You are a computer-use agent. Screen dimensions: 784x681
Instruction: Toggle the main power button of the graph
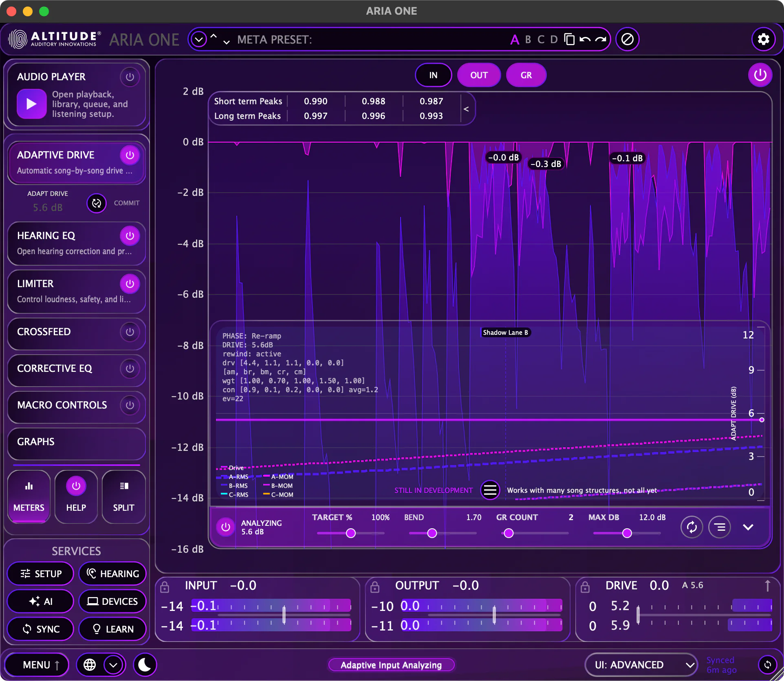coord(760,75)
